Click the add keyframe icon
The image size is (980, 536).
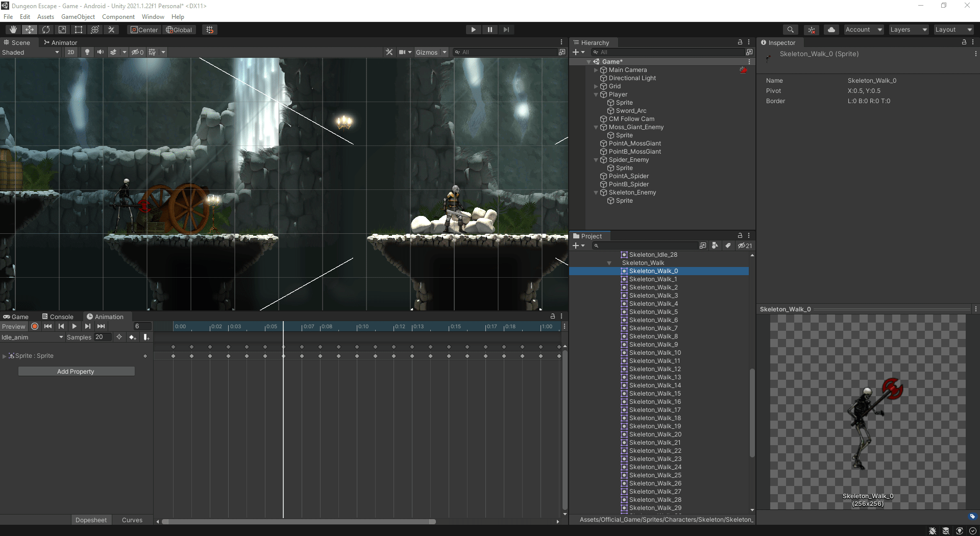[x=132, y=337]
